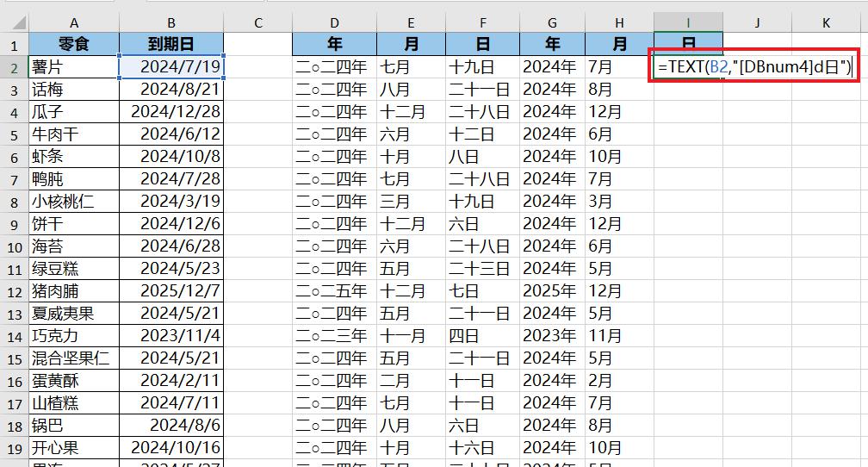Click date cell 2025/12/7

pos(171,291)
